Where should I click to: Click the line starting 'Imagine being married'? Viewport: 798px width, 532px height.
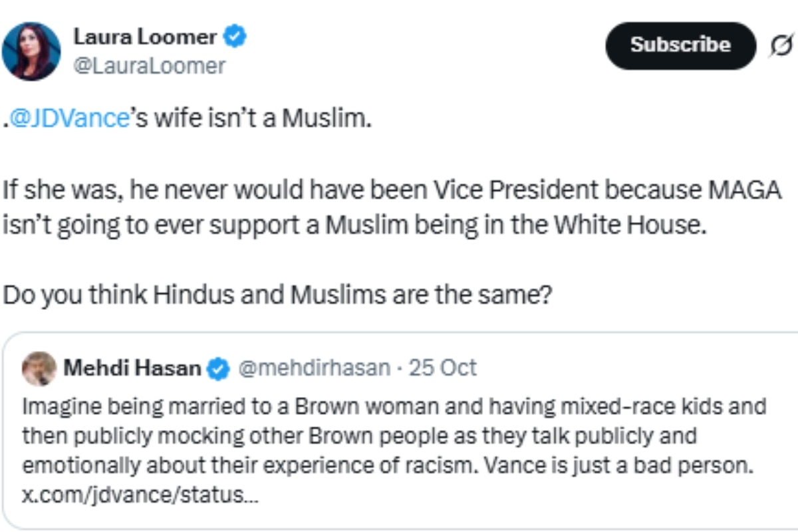pos(394,406)
